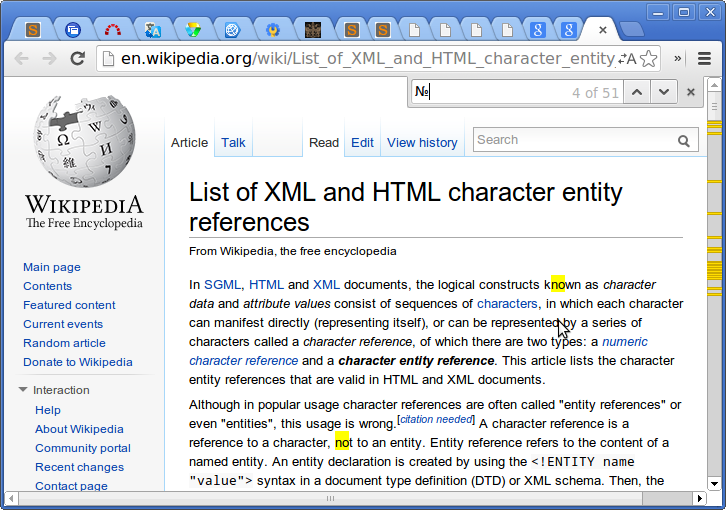Image resolution: width=726 pixels, height=510 pixels.
Task: Click the horizontal scrollbar right arrow
Action: click(x=699, y=498)
